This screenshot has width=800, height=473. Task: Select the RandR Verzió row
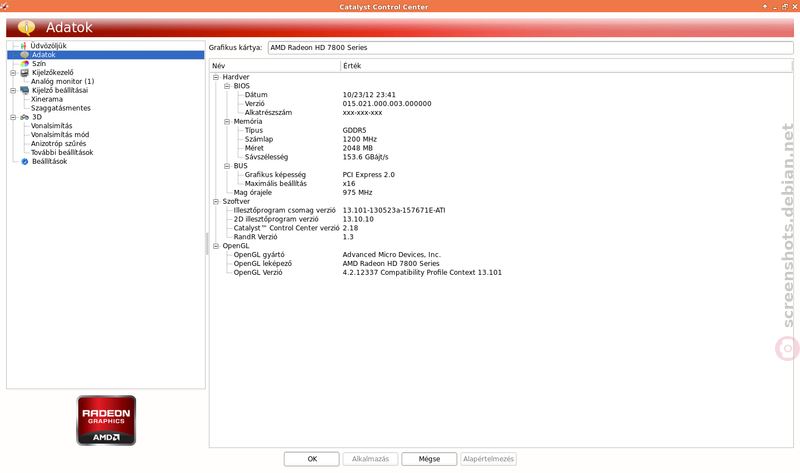(x=501, y=237)
